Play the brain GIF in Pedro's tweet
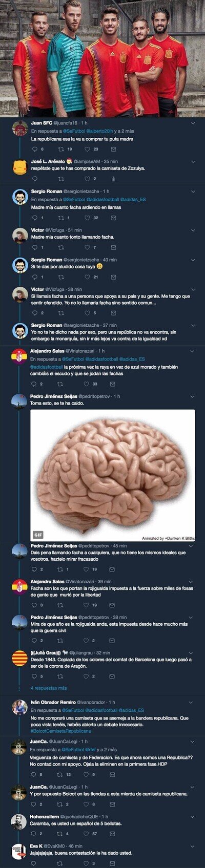Screen dimensions: 205x868 [113, 475]
